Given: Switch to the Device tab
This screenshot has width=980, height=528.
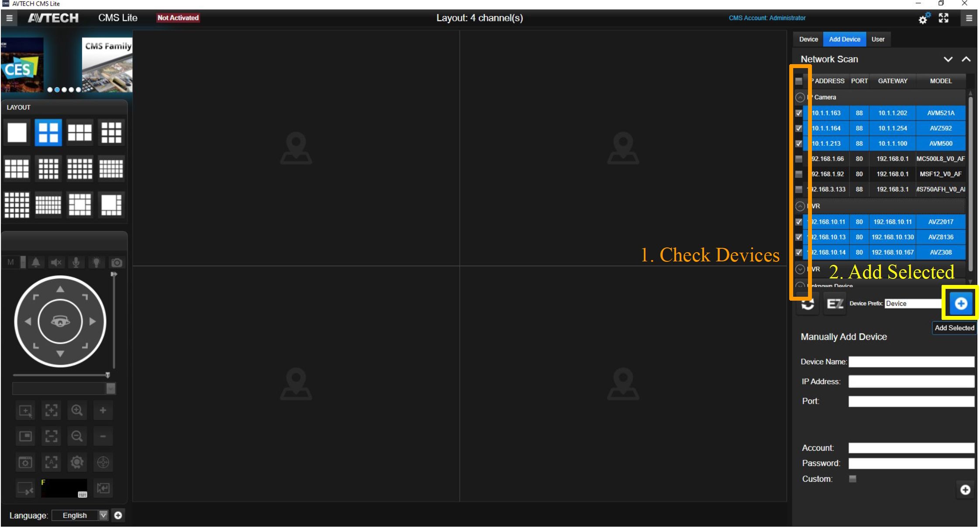Looking at the screenshot, I should [x=808, y=39].
